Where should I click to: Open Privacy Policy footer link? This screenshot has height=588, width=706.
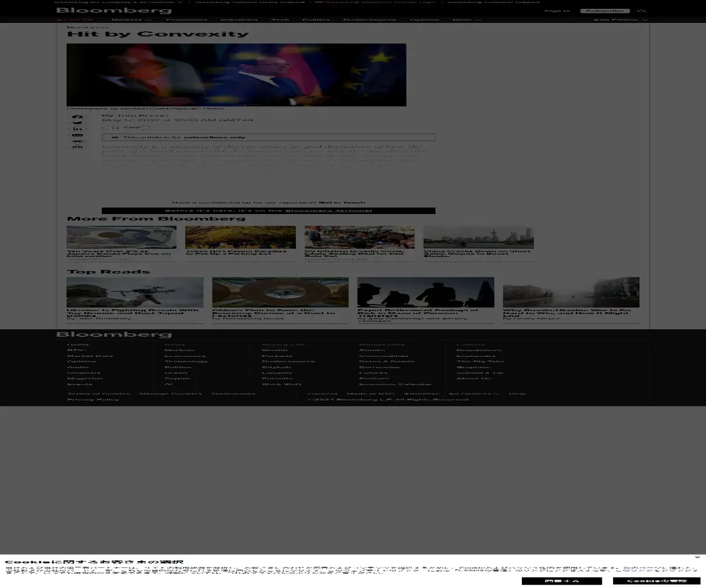coord(93,400)
